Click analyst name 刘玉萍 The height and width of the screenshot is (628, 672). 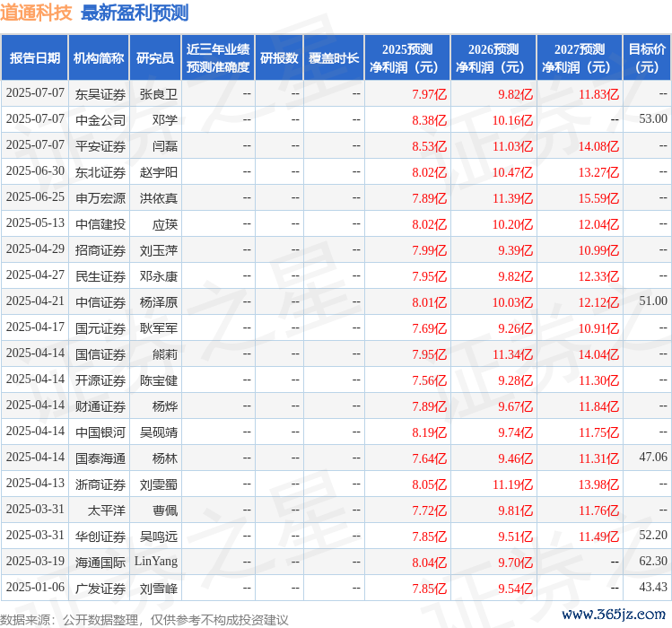tap(159, 250)
